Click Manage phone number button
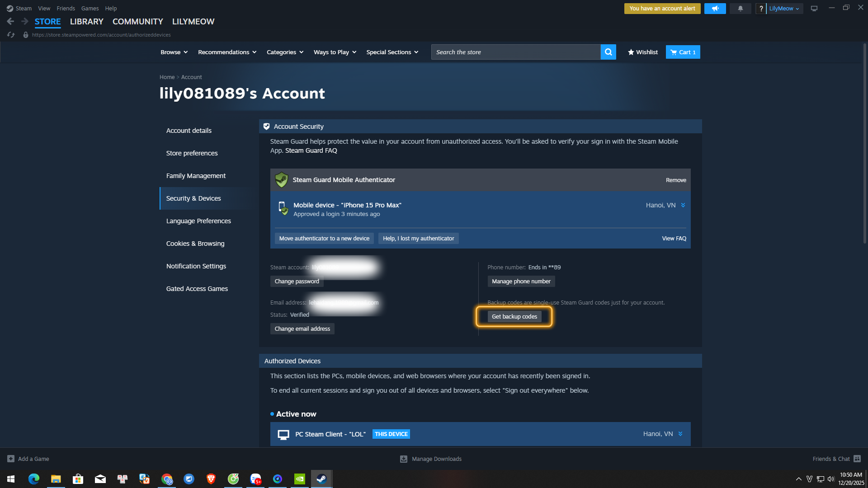The width and height of the screenshot is (868, 488). pos(521,281)
